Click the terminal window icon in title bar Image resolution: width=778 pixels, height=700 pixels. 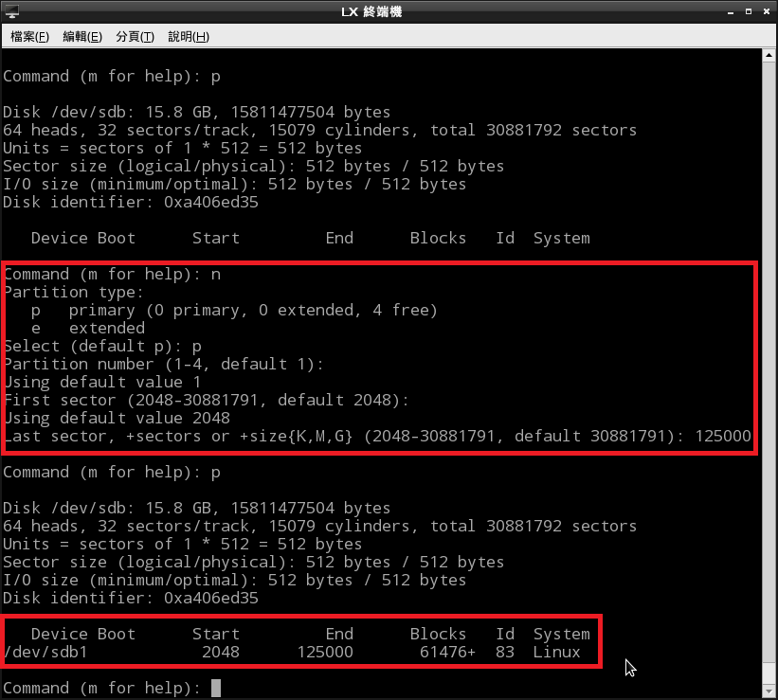pos(11,11)
